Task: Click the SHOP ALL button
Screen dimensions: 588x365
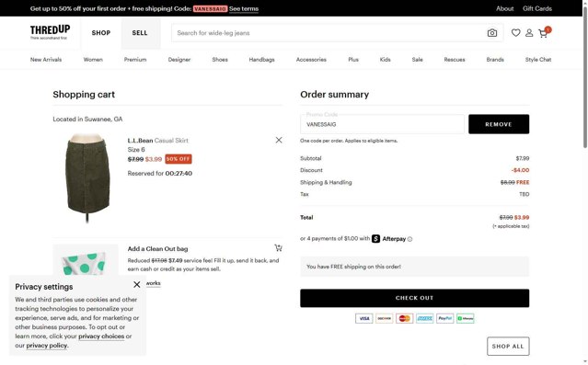Action: (508, 347)
